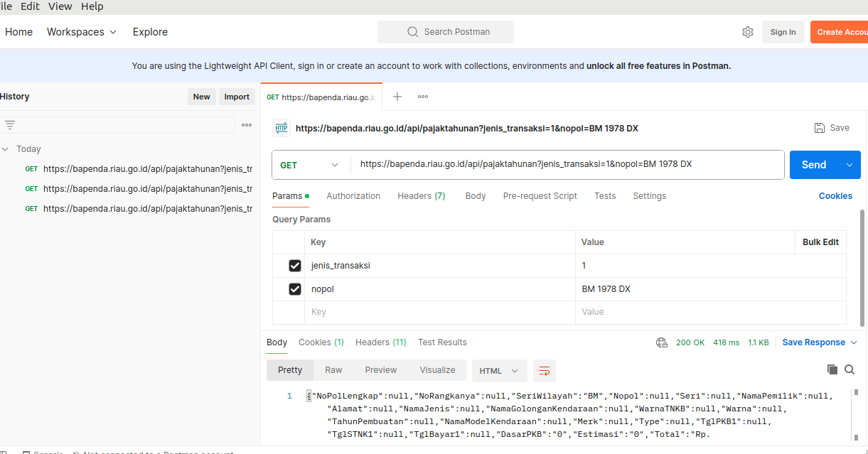Copy the response body to clipboard
Image resolution: width=868 pixels, height=454 pixels.
[832, 369]
